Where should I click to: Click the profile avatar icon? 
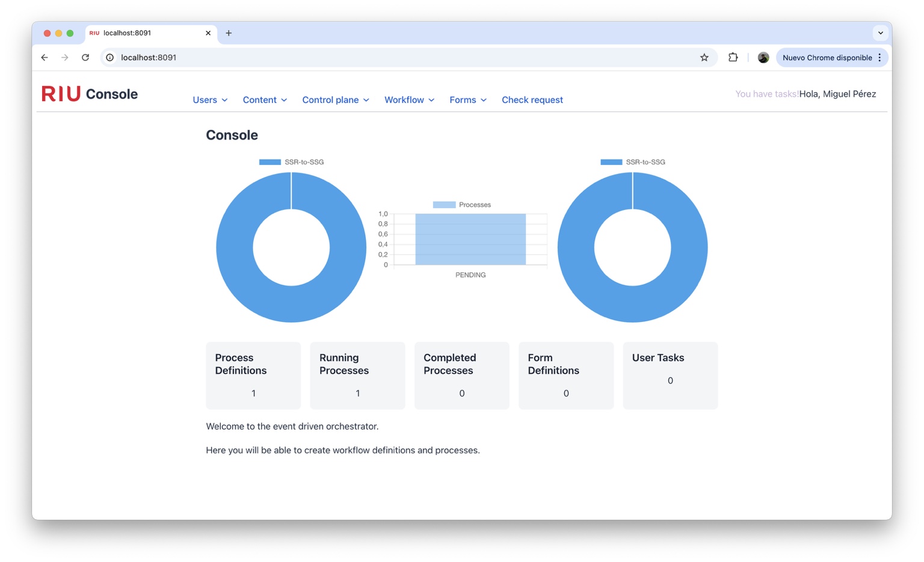[x=763, y=57]
